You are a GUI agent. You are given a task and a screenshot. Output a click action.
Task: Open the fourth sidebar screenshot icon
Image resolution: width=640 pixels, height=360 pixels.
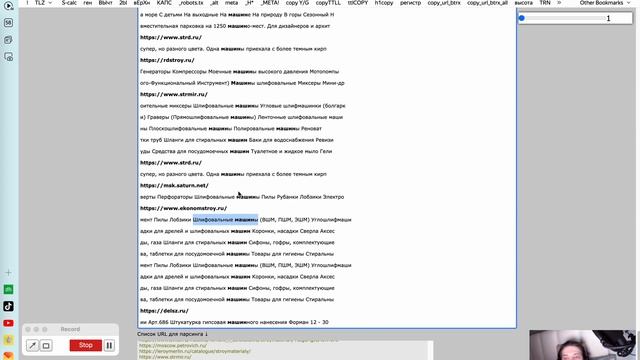click(x=8, y=57)
